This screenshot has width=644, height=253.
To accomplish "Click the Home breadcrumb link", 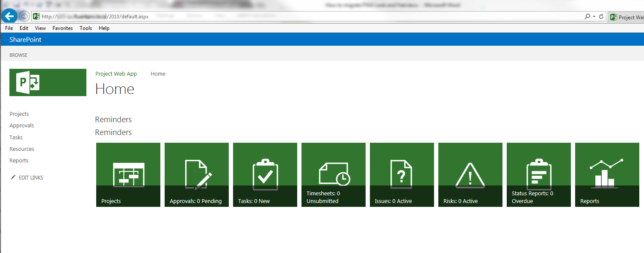I will [158, 74].
